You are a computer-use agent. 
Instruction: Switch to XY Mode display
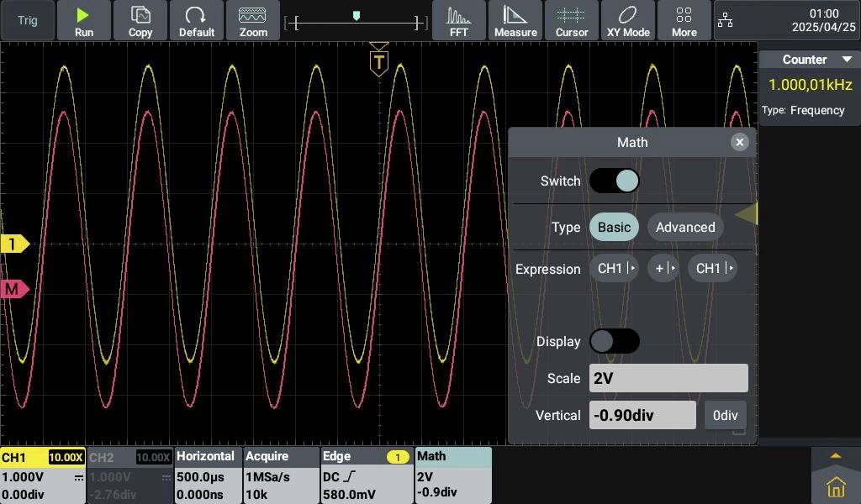click(628, 20)
